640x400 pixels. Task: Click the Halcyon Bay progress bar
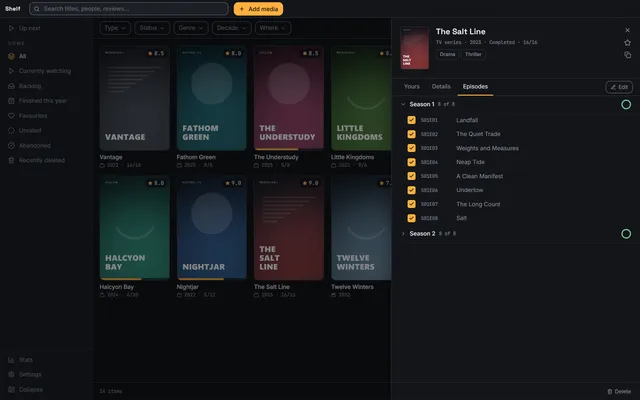point(134,279)
